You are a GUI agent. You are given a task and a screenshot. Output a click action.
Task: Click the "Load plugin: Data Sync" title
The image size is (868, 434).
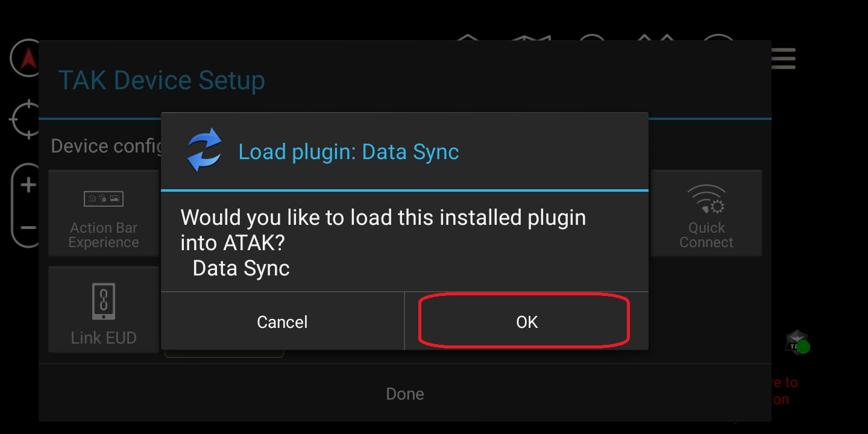pos(348,152)
